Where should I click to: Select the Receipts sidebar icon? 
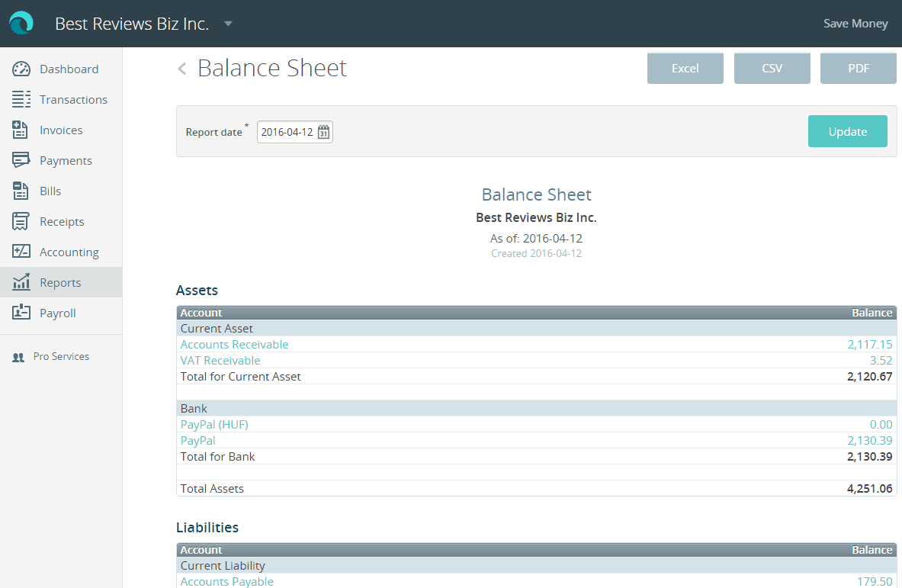coord(21,221)
